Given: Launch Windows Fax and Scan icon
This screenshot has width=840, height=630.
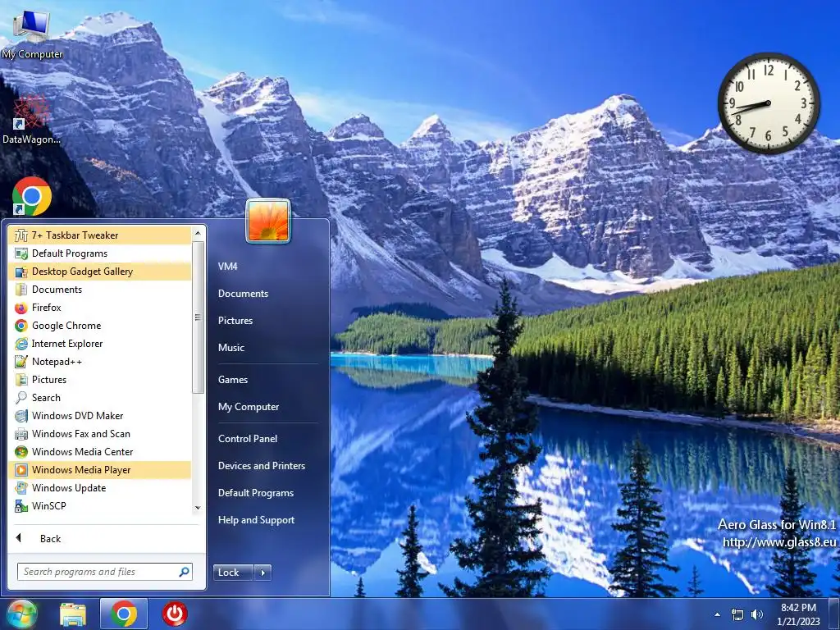Looking at the screenshot, I should tap(21, 434).
